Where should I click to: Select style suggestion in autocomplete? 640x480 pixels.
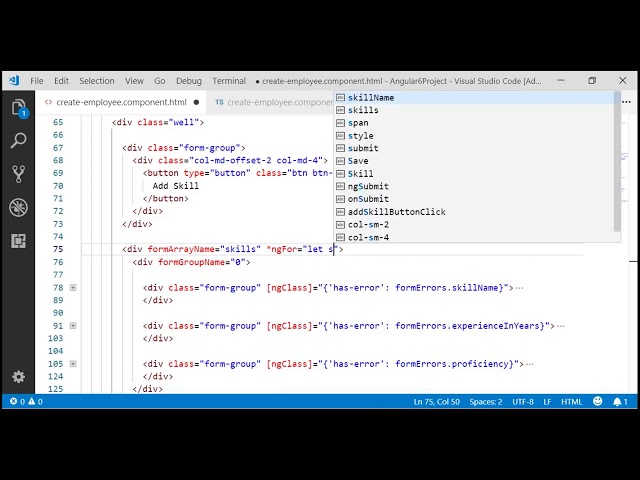(474, 136)
